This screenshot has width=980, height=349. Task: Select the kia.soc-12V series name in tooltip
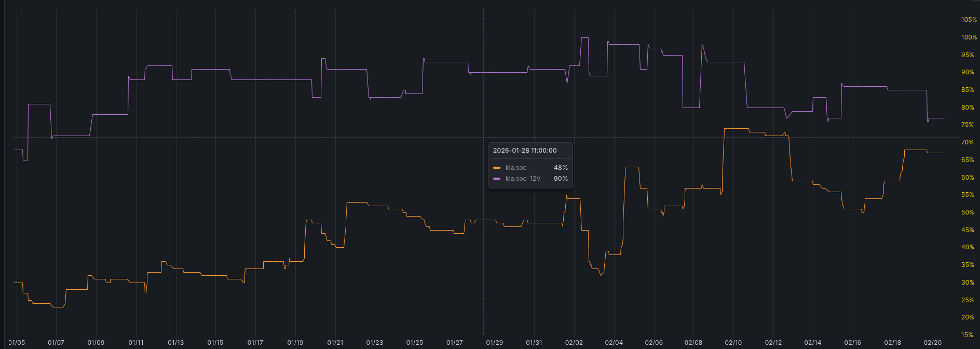point(523,179)
